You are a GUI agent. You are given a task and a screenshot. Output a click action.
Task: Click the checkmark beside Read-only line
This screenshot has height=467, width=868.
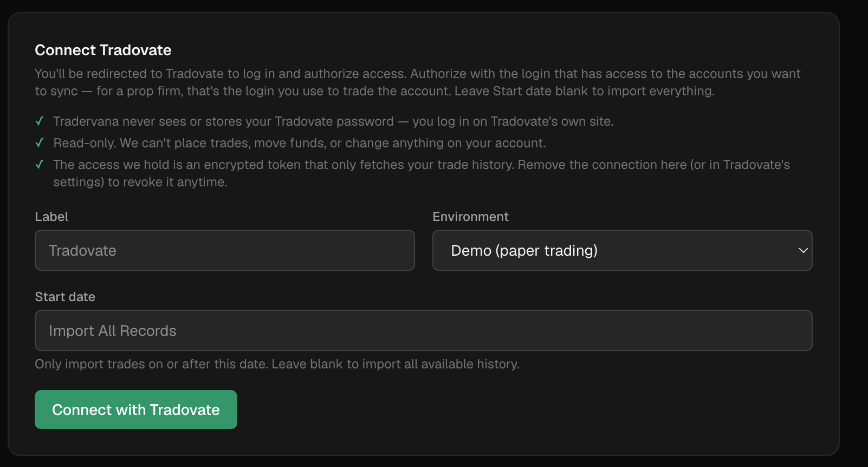(40, 143)
